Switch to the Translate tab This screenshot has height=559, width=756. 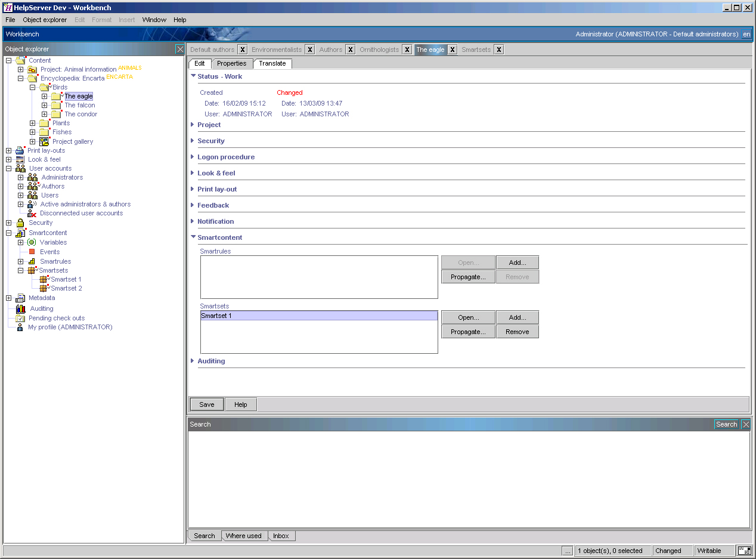[x=272, y=63]
